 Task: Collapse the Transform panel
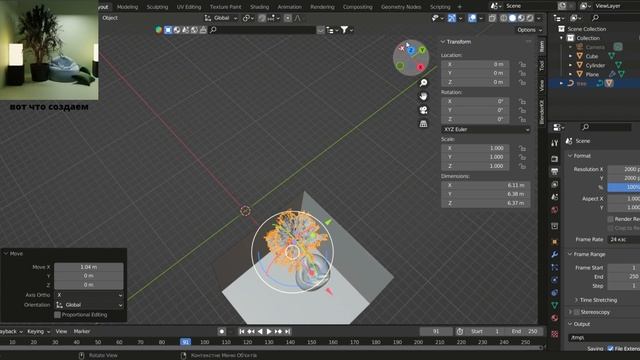point(442,42)
